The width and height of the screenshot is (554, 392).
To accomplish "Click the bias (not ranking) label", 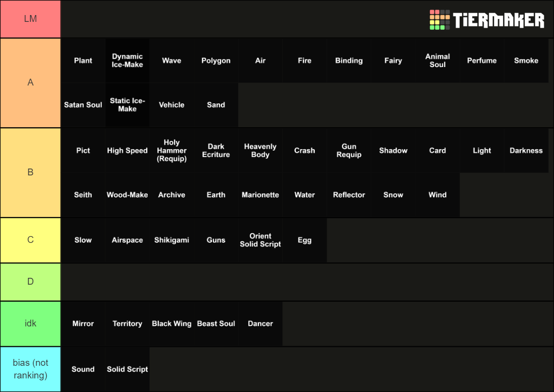I will click(31, 369).
